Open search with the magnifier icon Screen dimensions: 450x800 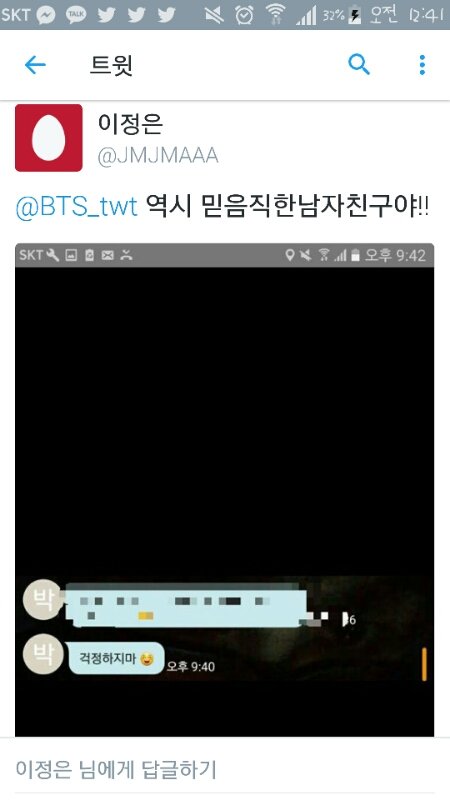(359, 65)
